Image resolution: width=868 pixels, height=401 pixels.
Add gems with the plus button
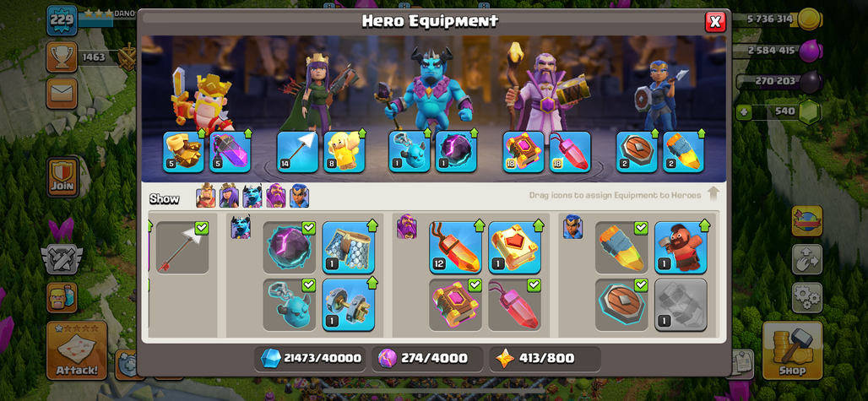744,111
